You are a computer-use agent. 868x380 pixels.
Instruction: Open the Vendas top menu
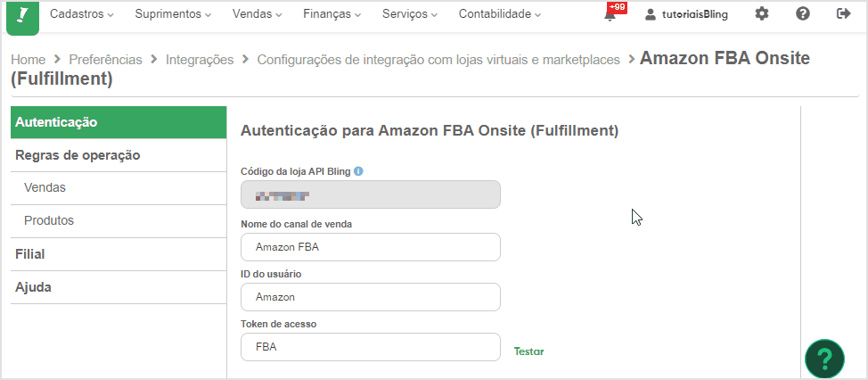click(x=257, y=14)
